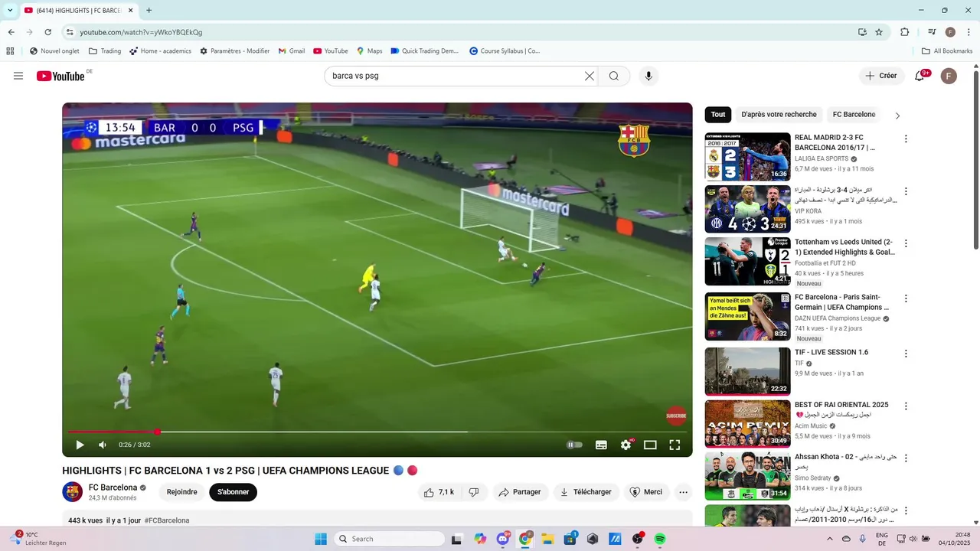Open the Trading bookmarks folder
The image size is (980, 551).
coord(105,51)
